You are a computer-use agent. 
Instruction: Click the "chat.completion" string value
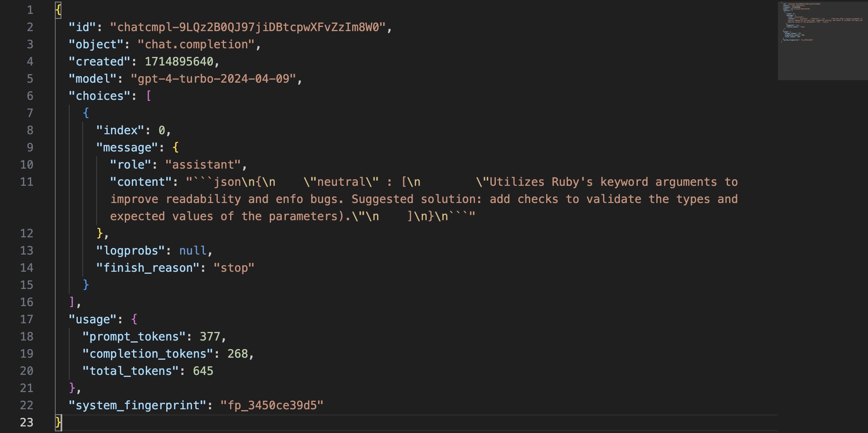196,44
